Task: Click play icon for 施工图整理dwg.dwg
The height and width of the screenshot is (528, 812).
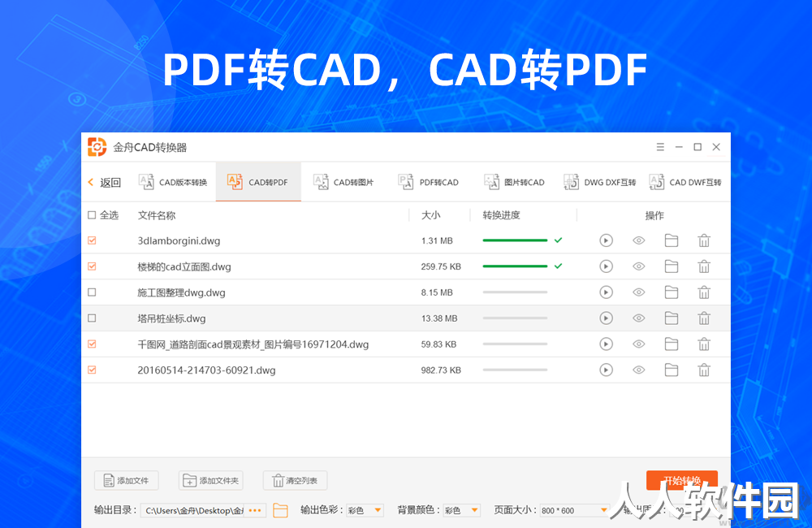Action: [606, 292]
